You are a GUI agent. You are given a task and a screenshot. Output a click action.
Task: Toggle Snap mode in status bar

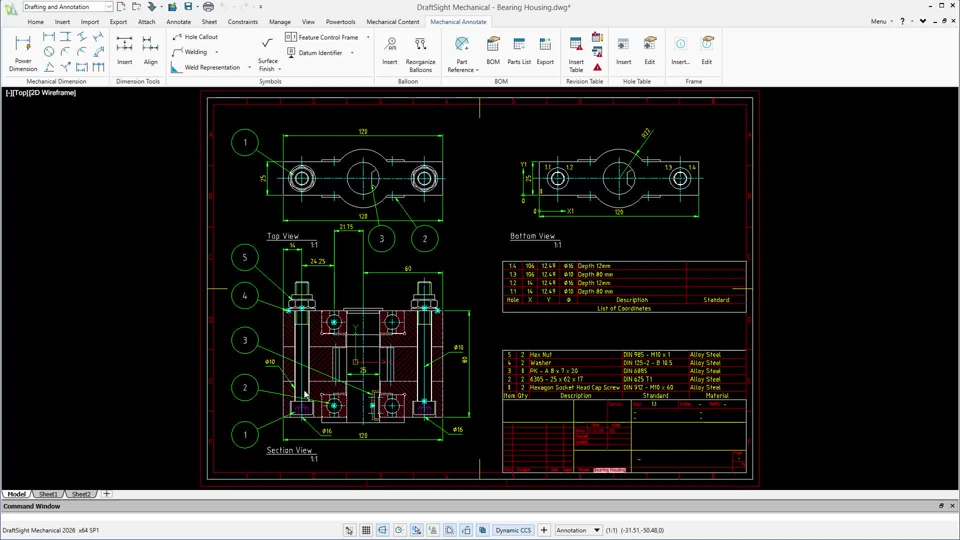tap(349, 530)
